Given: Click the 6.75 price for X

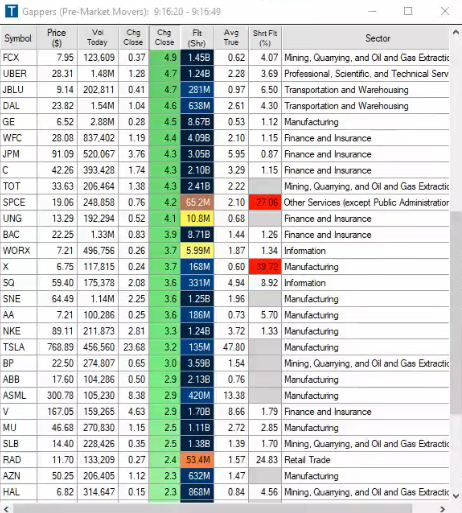Looking at the screenshot, I should 57,267.
